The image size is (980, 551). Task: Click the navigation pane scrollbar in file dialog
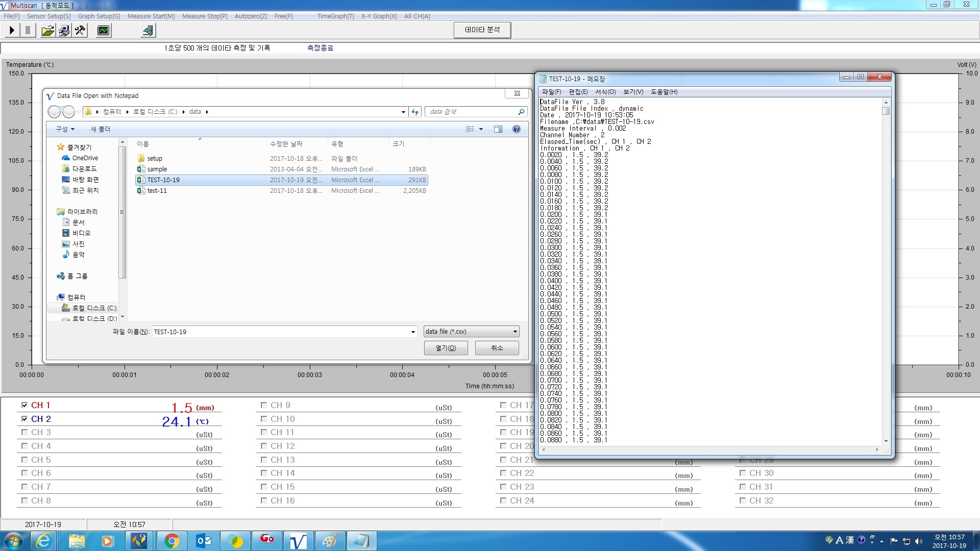122,212
